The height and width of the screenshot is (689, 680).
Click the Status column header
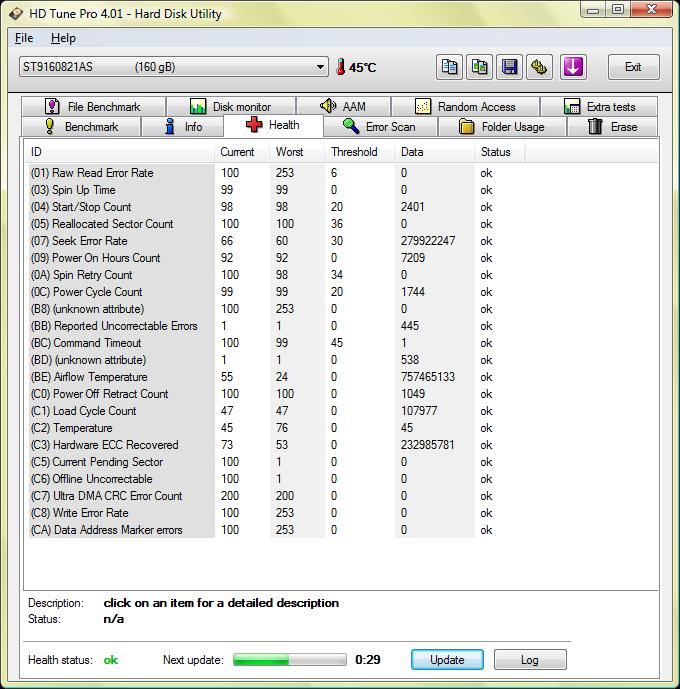coord(500,152)
